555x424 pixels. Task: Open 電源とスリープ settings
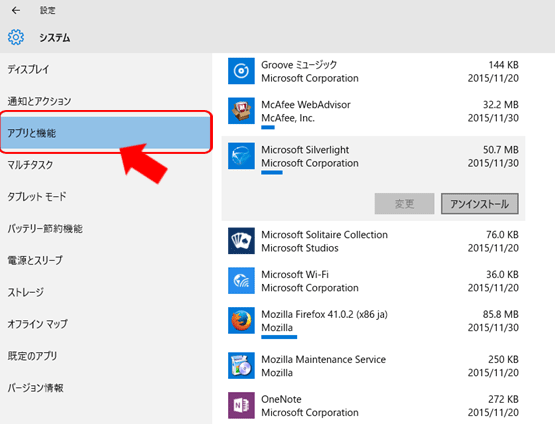pyautogui.click(x=106, y=260)
